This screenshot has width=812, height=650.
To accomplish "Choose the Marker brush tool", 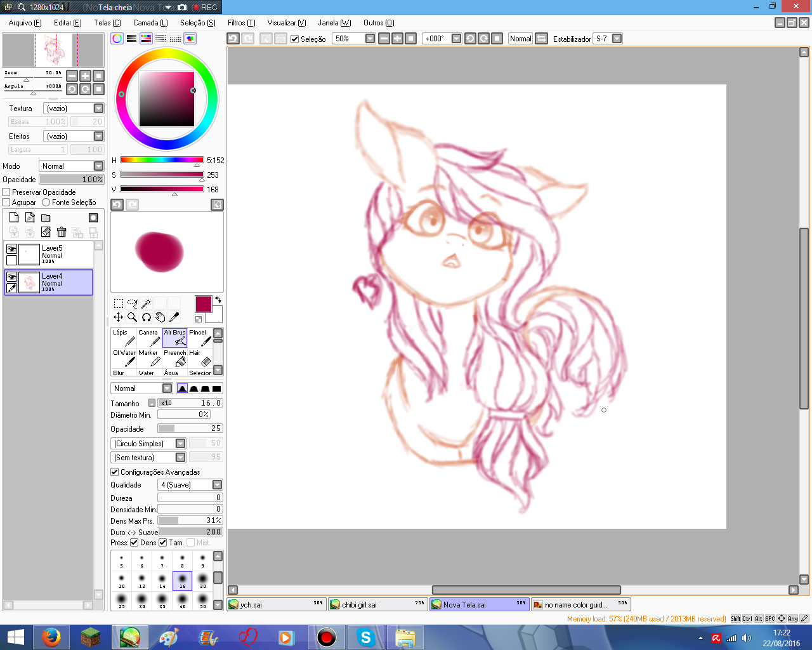I will click(x=148, y=358).
